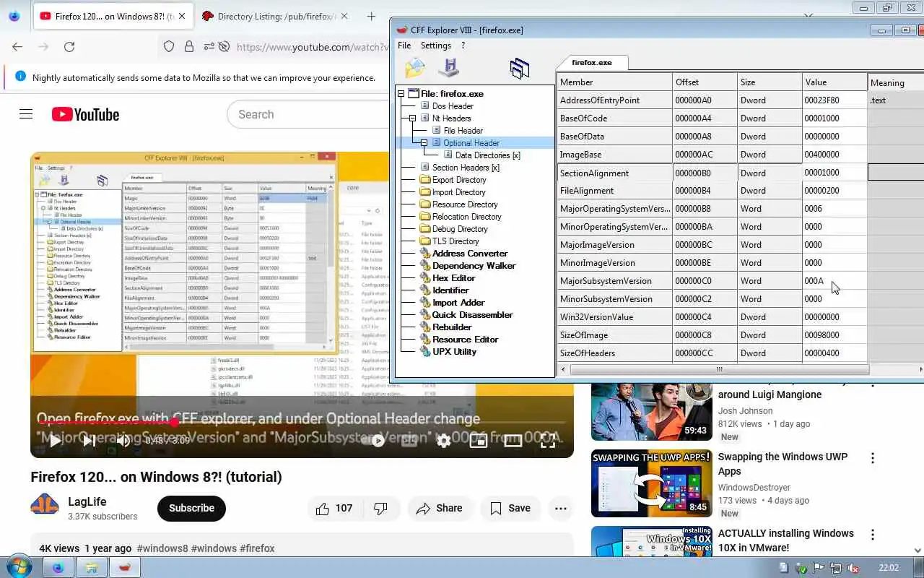Play the YouTube video
The image size is (924, 578).
click(x=55, y=440)
